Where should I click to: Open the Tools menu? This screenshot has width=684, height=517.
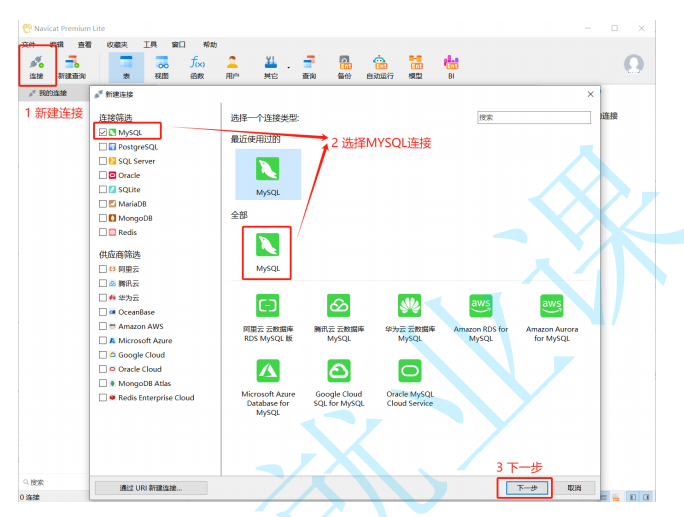pos(150,45)
